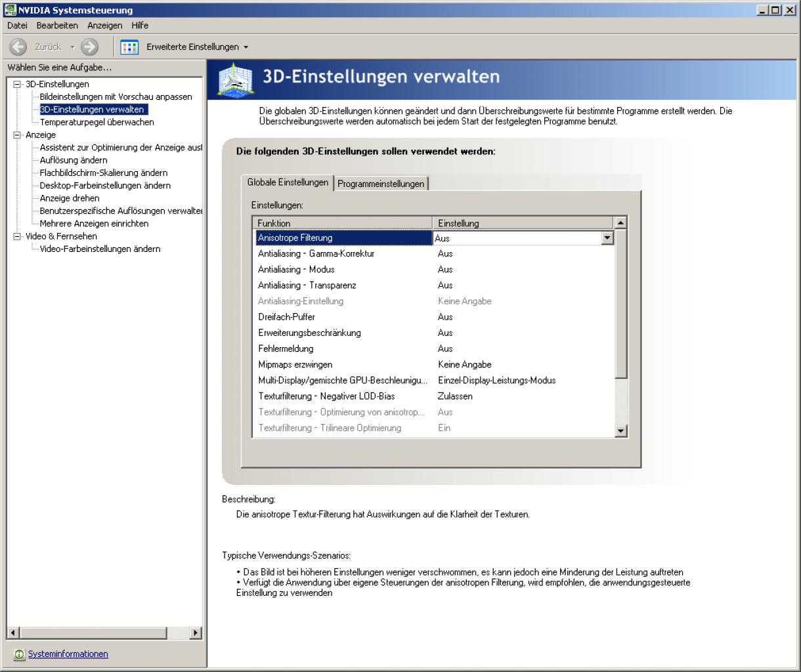Click the Forward arrow icon in toolbar
The width and height of the screenshot is (801, 672).
click(90, 47)
